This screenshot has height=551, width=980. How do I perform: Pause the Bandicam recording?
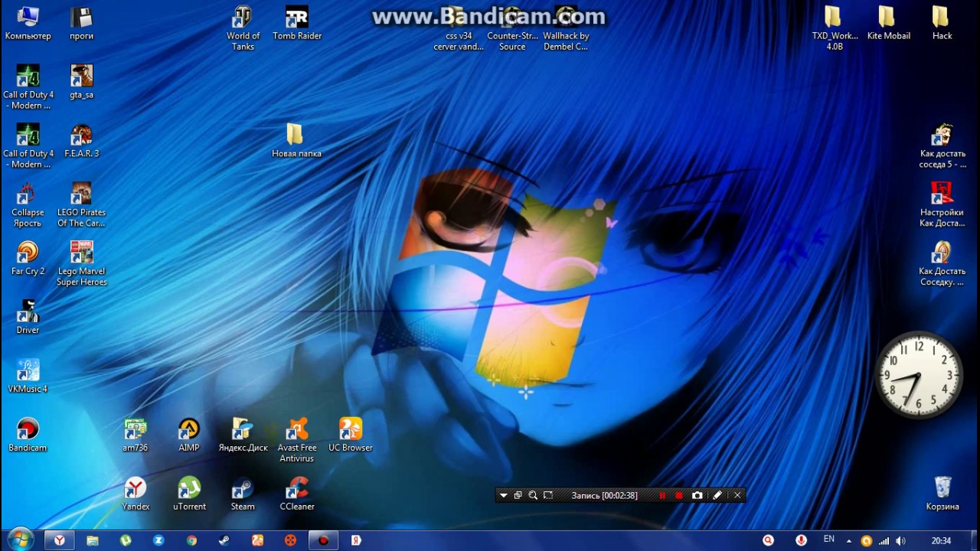[x=662, y=495]
